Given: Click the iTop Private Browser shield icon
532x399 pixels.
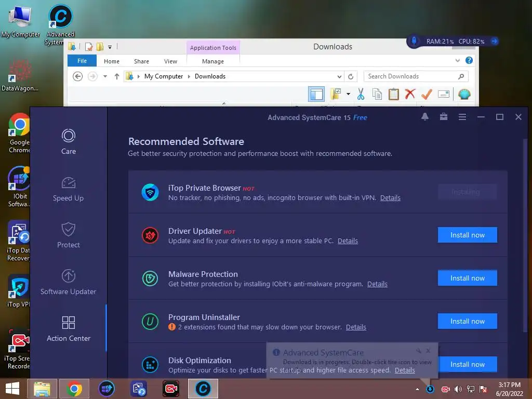Looking at the screenshot, I should pyautogui.click(x=150, y=192).
